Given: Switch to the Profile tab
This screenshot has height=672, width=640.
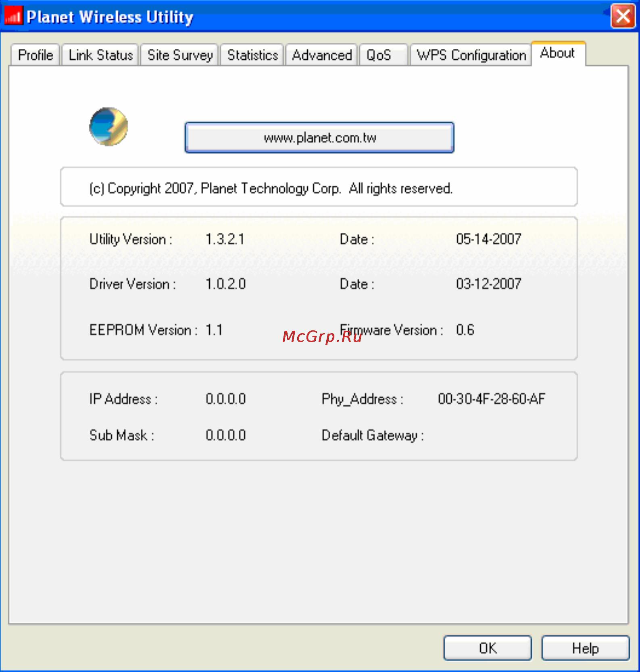Looking at the screenshot, I should click(x=35, y=55).
